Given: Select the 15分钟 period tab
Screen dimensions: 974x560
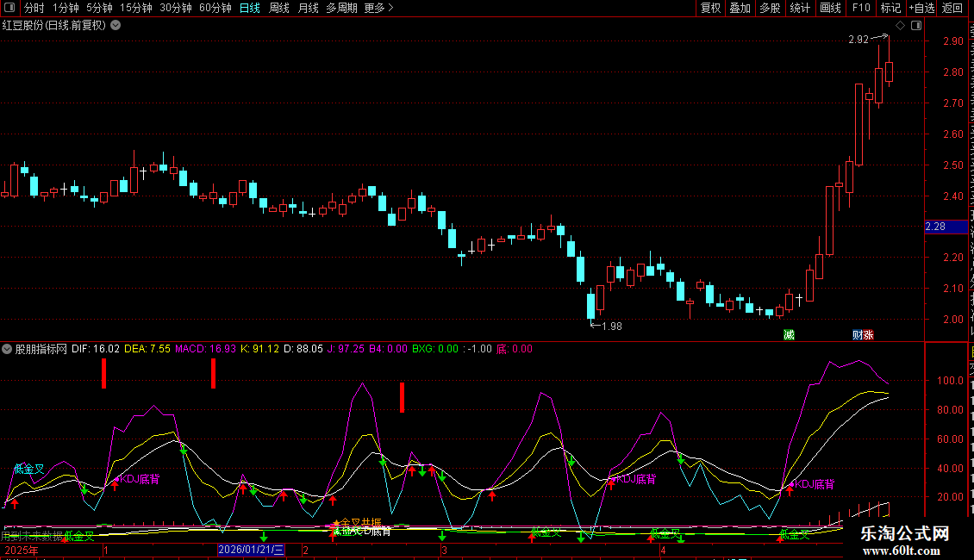Looking at the screenshot, I should [136, 8].
